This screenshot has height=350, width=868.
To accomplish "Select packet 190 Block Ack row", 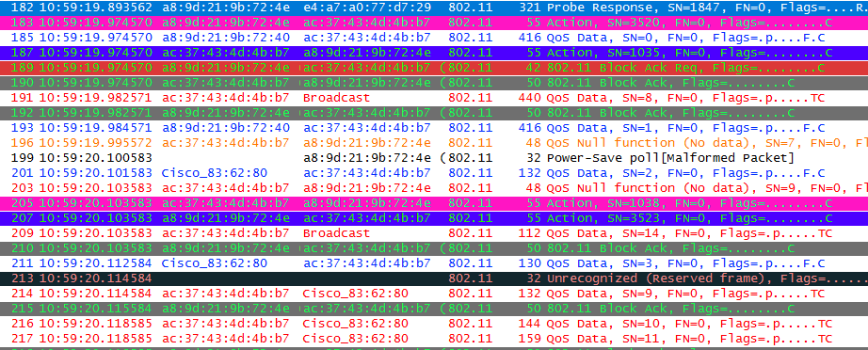I will 434,83.
